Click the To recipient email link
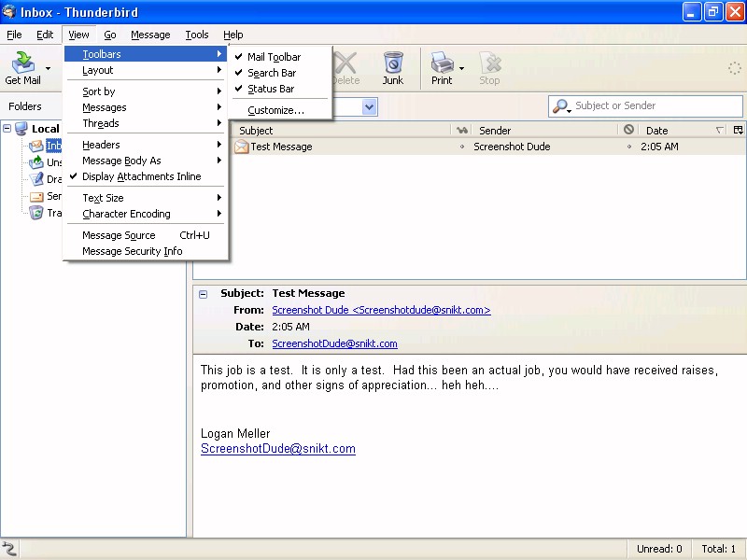This screenshot has height=560, width=747. pos(334,343)
